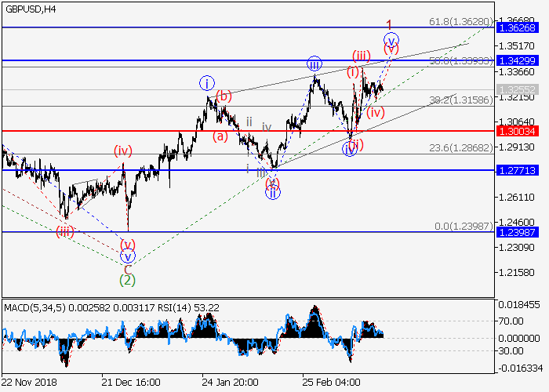
Task: Select the circled blue wave i marker
Action: [207, 82]
